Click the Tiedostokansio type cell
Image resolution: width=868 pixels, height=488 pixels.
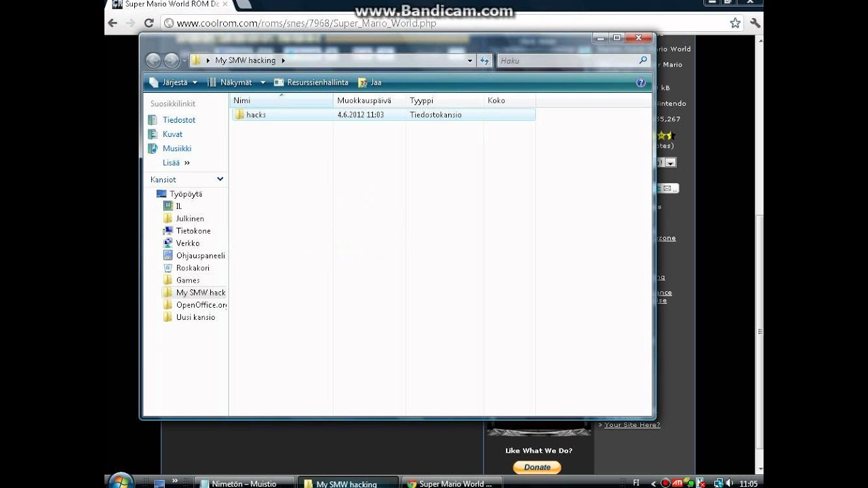pos(435,115)
